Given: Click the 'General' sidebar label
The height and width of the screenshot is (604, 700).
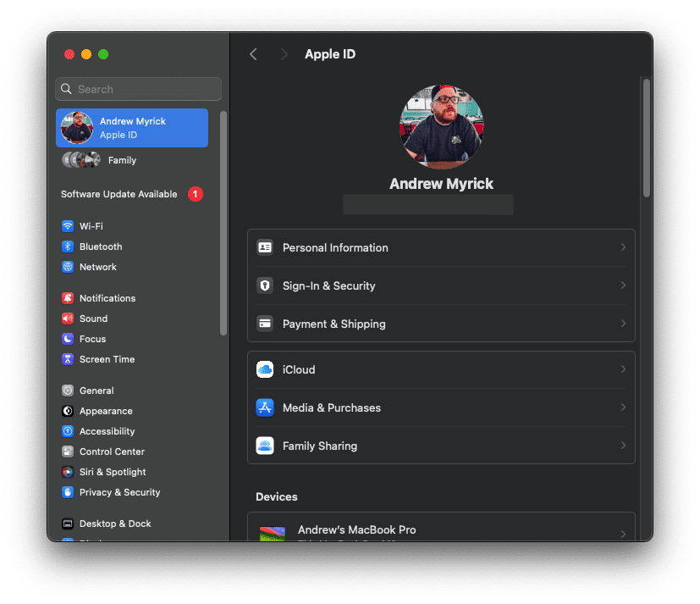Looking at the screenshot, I should click(x=96, y=391).
